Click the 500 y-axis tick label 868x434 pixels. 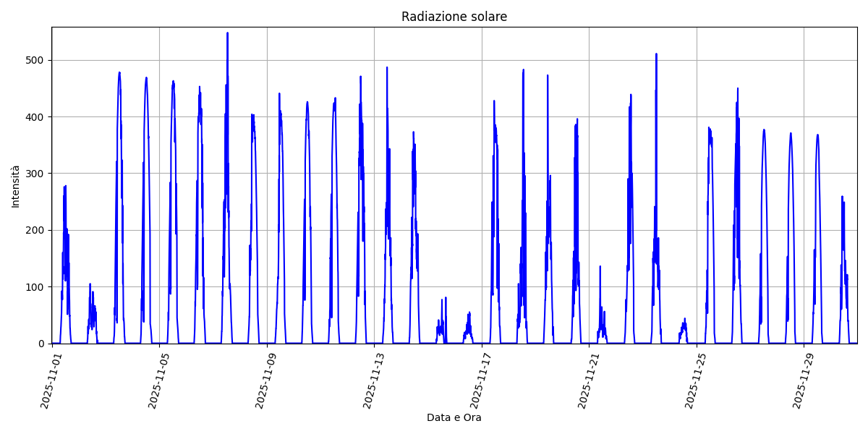point(35,60)
